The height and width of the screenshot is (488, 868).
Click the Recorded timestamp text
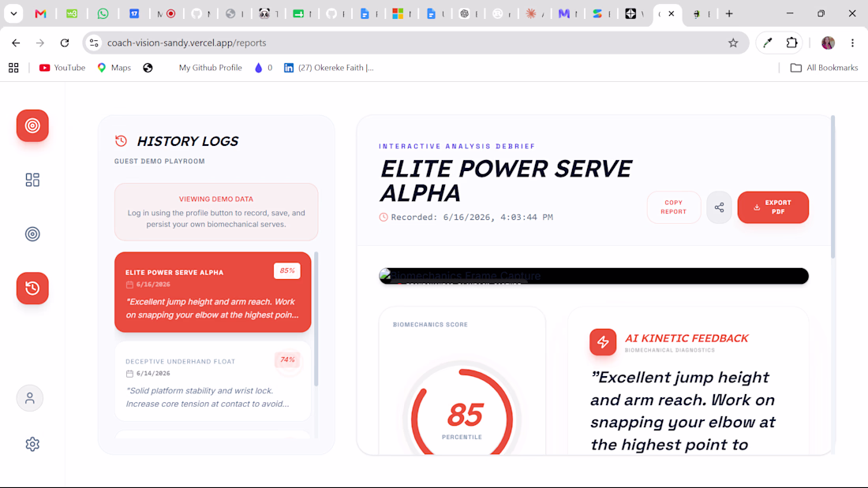pyautogui.click(x=472, y=218)
